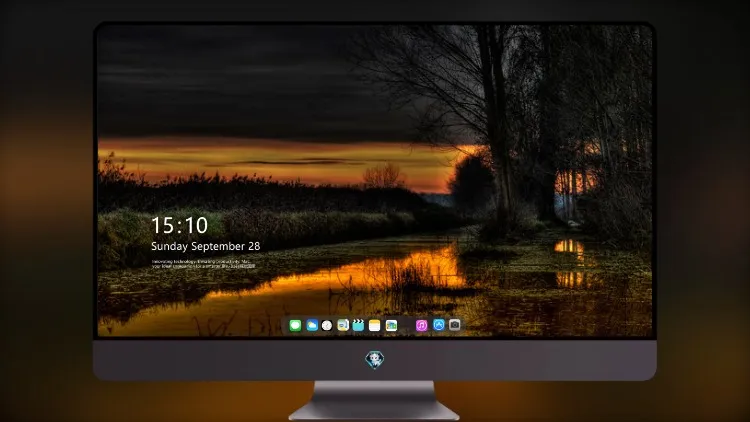Click empty dock gap before Music icon

point(407,326)
